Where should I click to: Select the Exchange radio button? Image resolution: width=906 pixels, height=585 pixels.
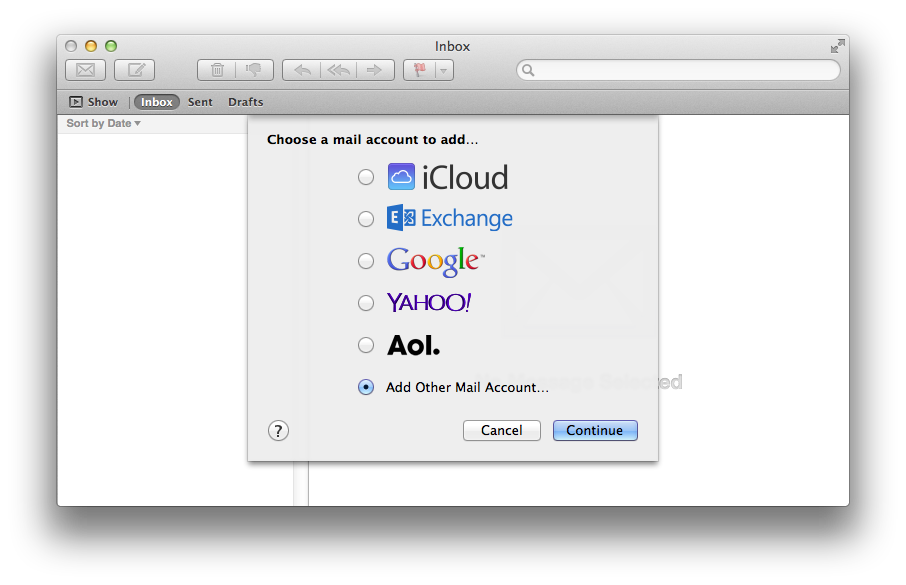pyautogui.click(x=366, y=219)
